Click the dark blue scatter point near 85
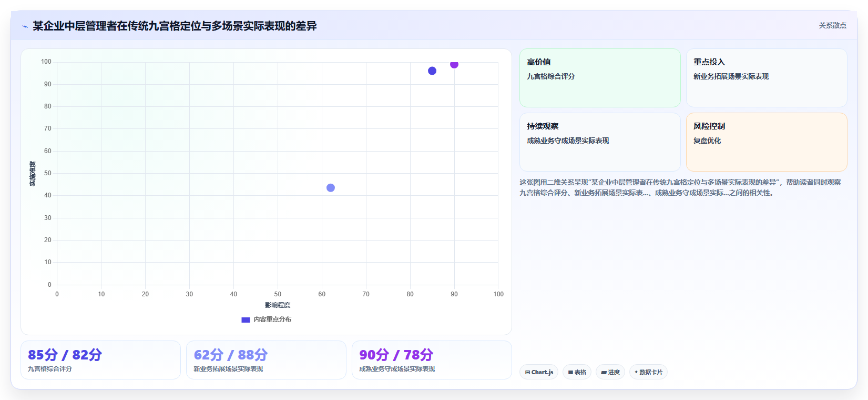The image size is (868, 400). pos(432,71)
